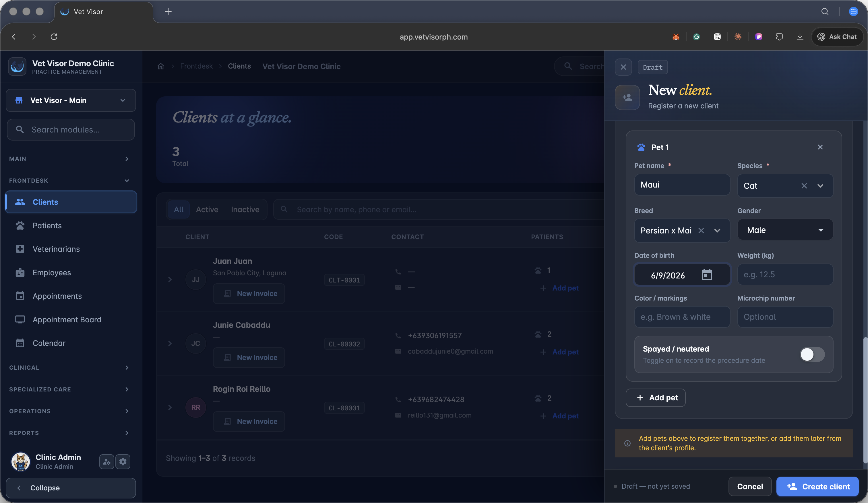Open the Appointment Board module
The image size is (868, 503).
pos(71,320)
